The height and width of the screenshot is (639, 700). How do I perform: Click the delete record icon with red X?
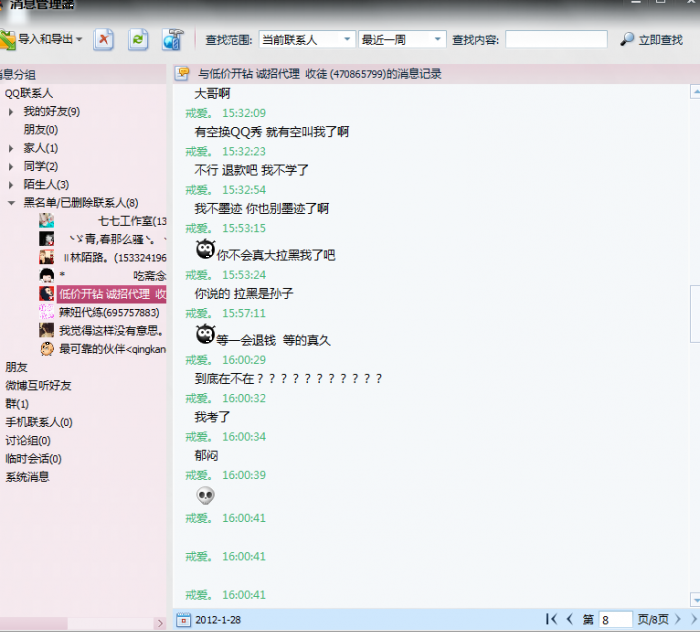[104, 40]
